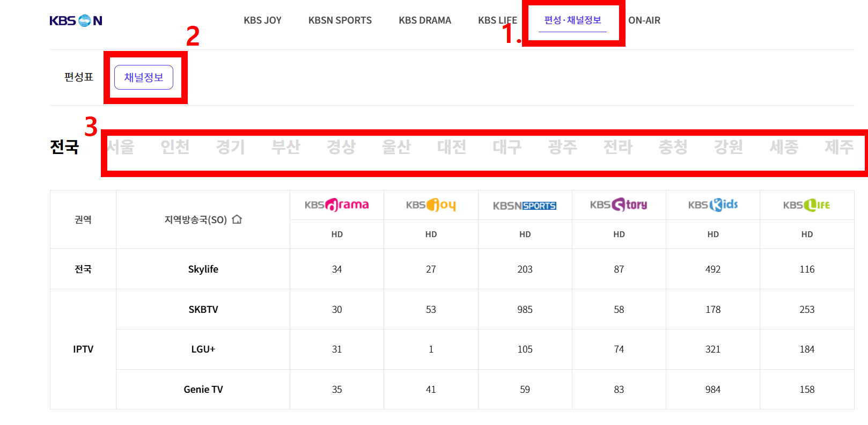Select the 인천 region tab
The height and width of the screenshot is (425, 868).
(175, 146)
